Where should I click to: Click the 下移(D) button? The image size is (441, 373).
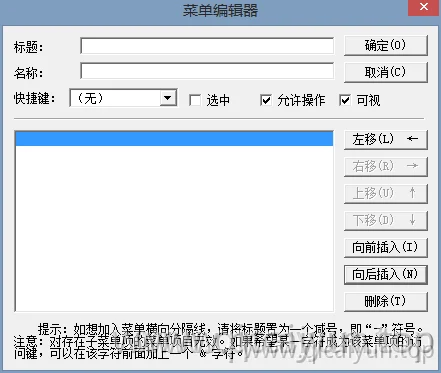click(x=386, y=220)
